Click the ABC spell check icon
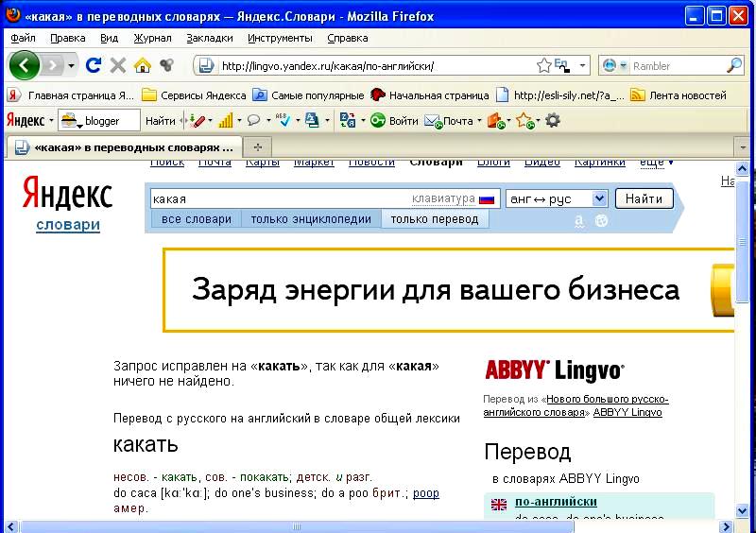This screenshot has width=756, height=533. [x=283, y=120]
